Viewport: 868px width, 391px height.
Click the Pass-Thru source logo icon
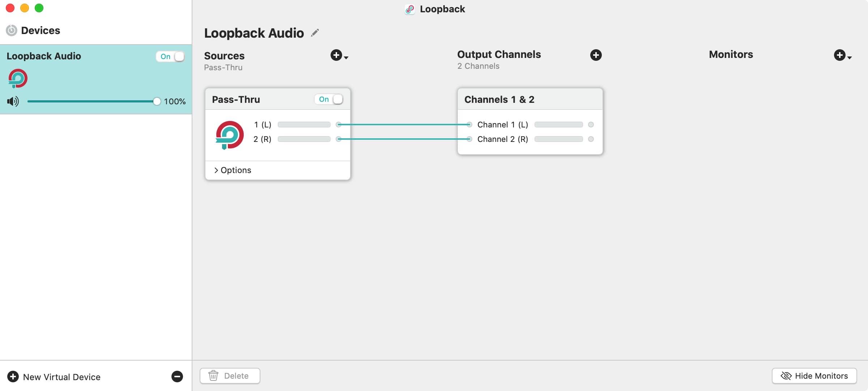[230, 135]
